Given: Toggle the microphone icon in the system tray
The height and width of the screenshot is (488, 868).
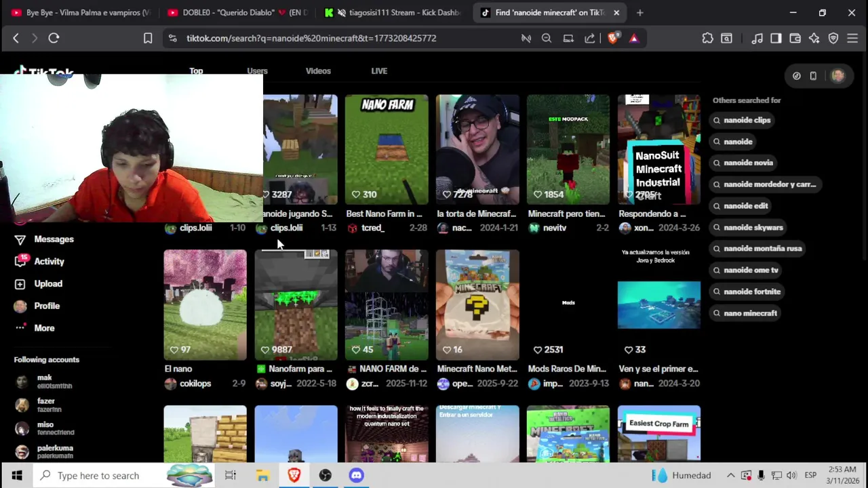Looking at the screenshot, I should [761, 475].
